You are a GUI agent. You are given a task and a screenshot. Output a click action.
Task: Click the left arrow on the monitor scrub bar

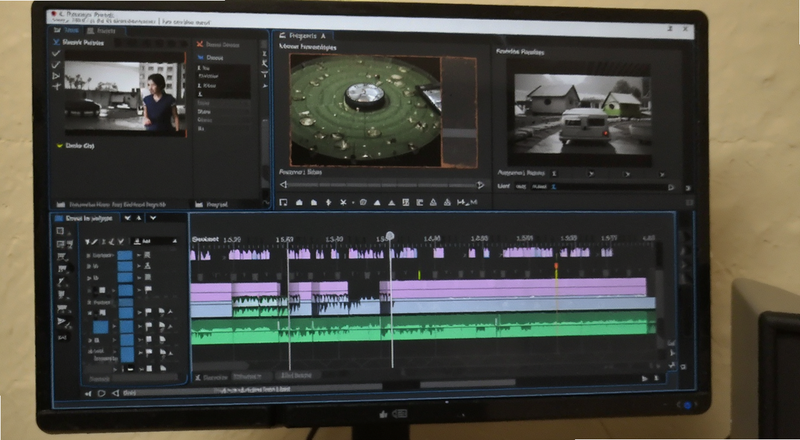coord(284,185)
